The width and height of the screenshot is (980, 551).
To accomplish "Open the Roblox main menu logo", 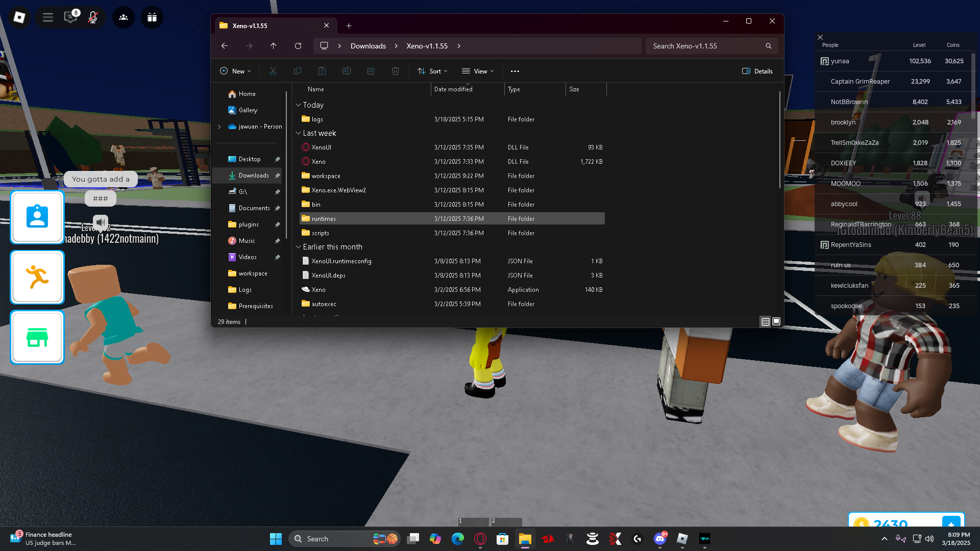I will (x=19, y=17).
